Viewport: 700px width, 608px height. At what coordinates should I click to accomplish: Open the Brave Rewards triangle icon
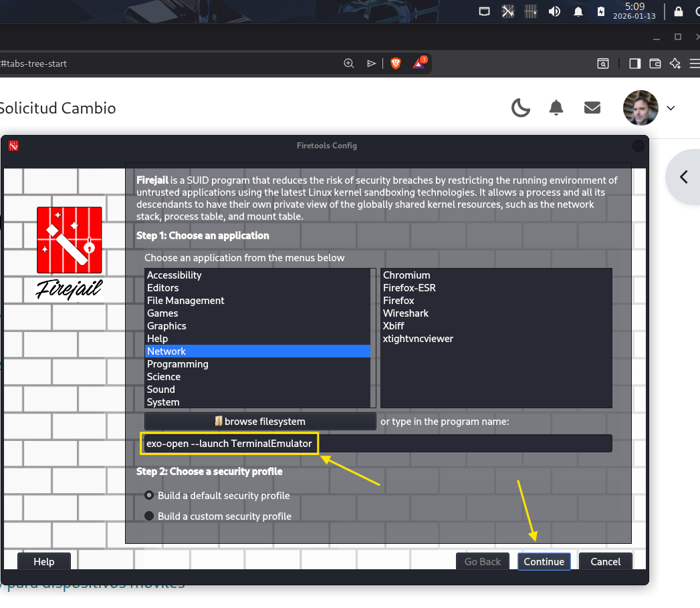[419, 63]
